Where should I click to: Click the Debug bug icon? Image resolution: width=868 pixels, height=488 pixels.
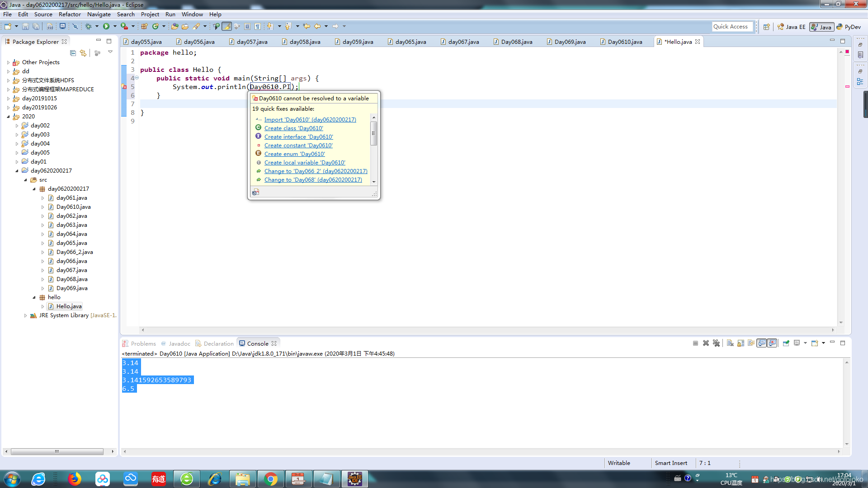tap(88, 27)
